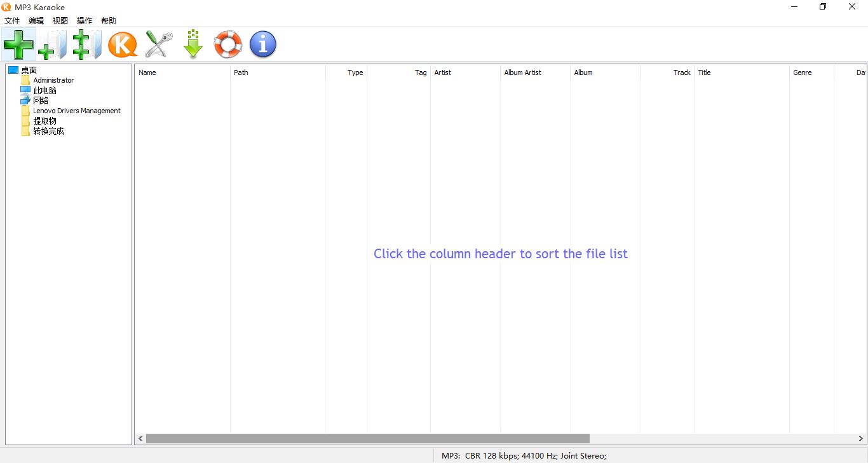
Task: Click the green download arrow icon
Action: (x=193, y=45)
